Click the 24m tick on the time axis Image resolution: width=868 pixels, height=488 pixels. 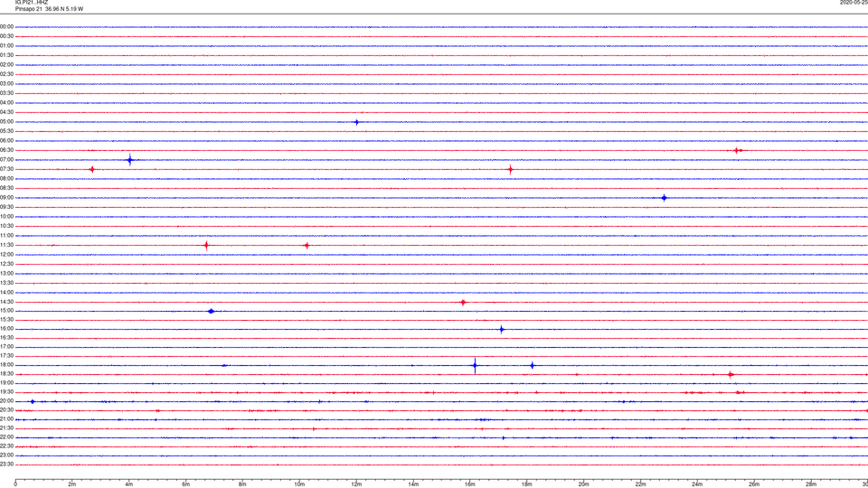(697, 484)
